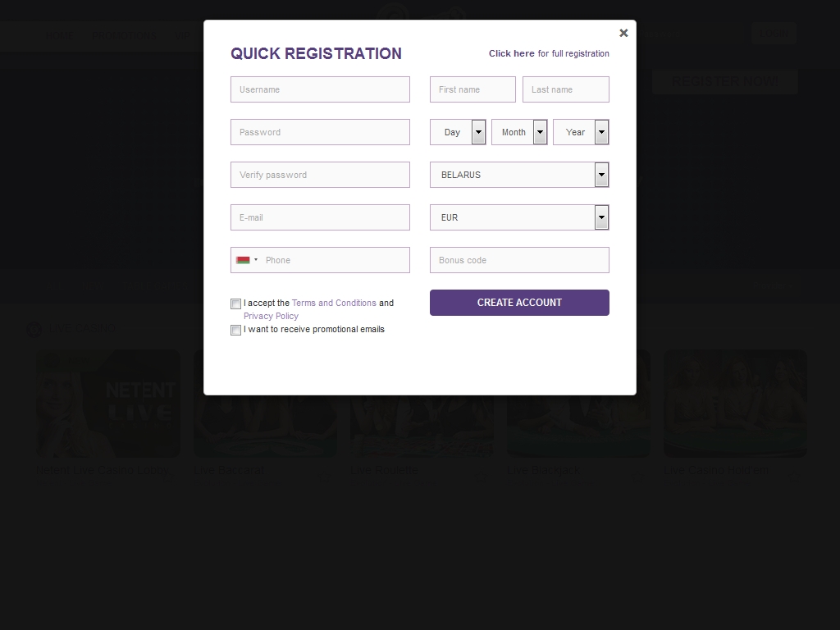Open the Terms and Conditions link
The height and width of the screenshot is (630, 840).
coord(334,303)
